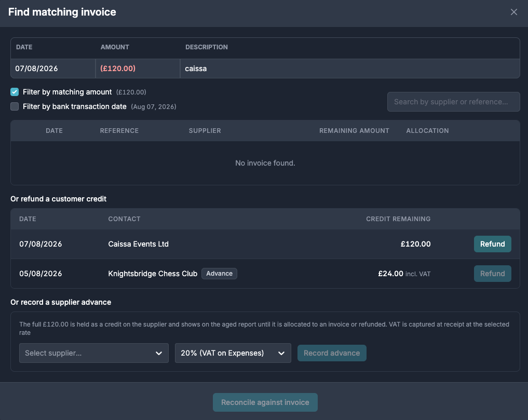Click the CREDIT REMAINING column header

coord(398,219)
